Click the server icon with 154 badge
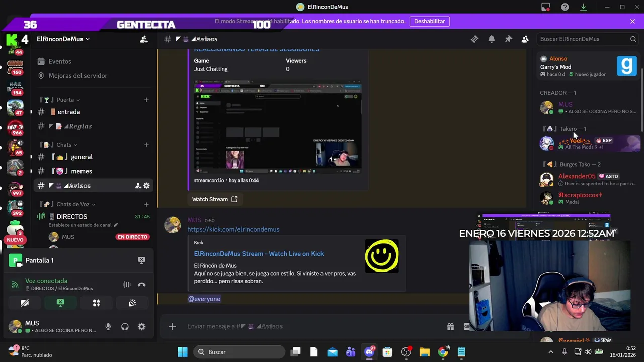644x362 pixels. [15, 86]
